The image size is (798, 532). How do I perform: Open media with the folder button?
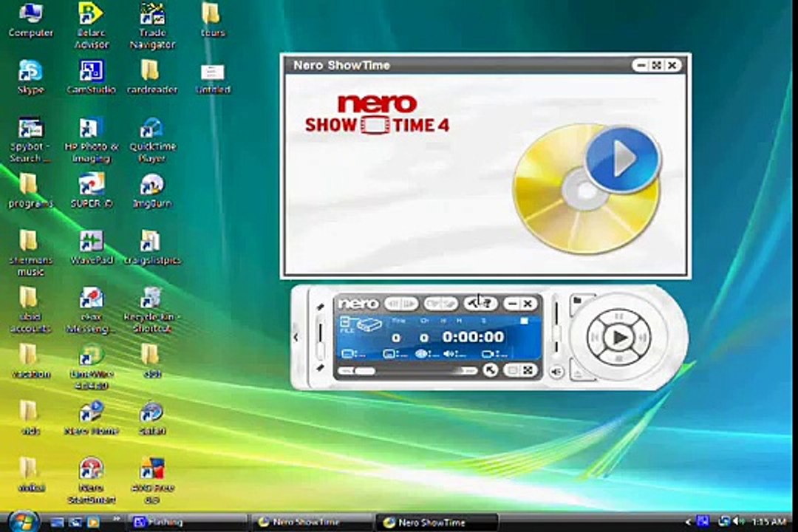tap(579, 302)
